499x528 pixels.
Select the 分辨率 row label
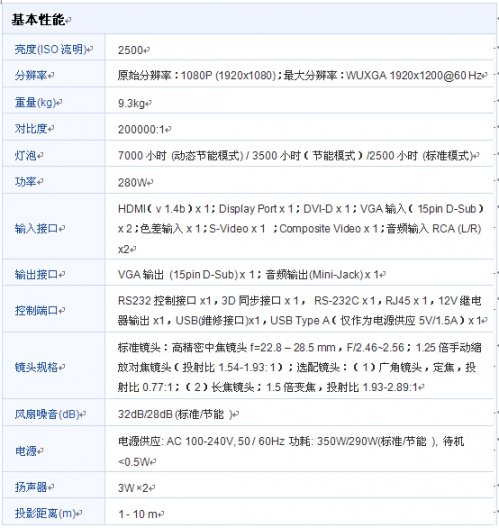31,75
